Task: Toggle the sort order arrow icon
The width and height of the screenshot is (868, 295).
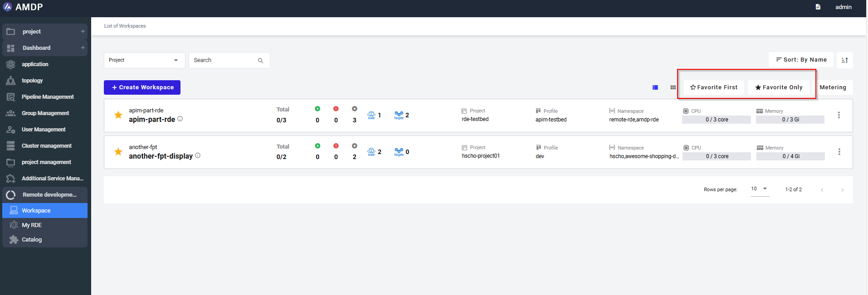Action: [x=845, y=60]
